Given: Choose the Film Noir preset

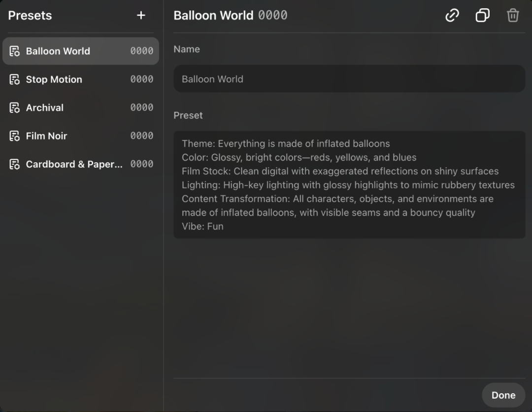Looking at the screenshot, I should (81, 136).
